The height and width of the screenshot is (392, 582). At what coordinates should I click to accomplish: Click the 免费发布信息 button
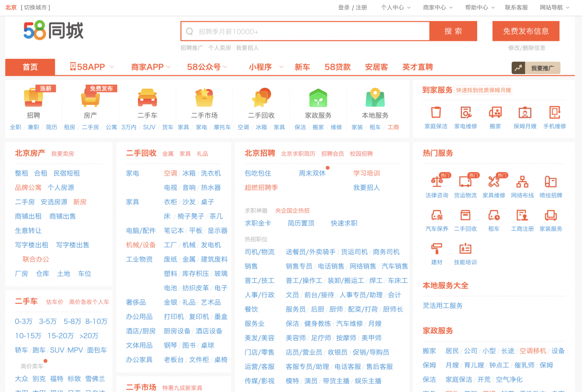(526, 31)
